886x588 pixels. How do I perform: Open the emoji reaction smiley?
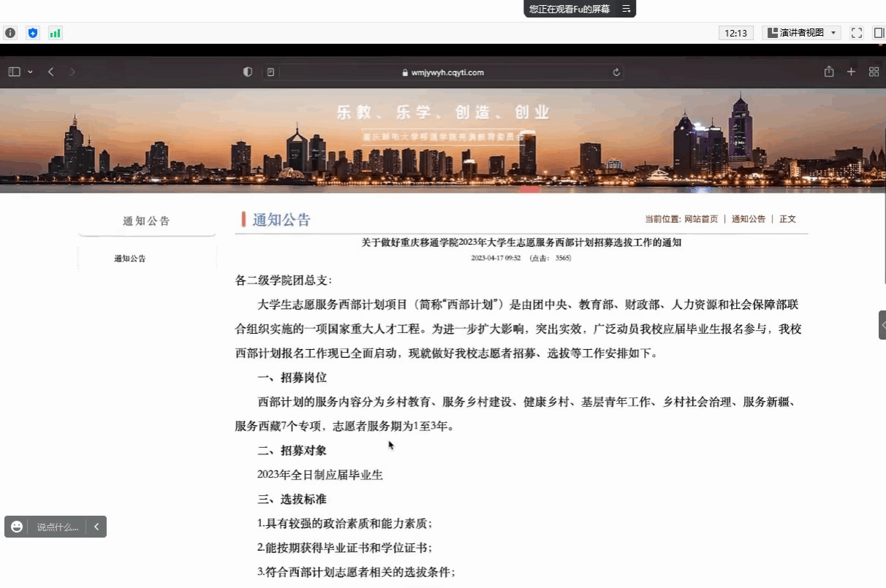click(x=17, y=527)
